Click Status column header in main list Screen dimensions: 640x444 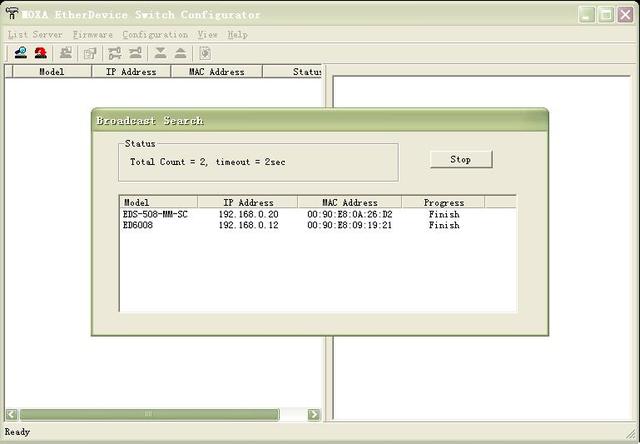pos(292,71)
